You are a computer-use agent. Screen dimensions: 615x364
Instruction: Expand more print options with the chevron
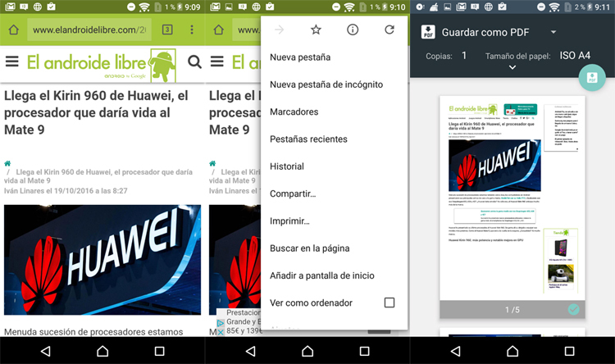(512, 68)
